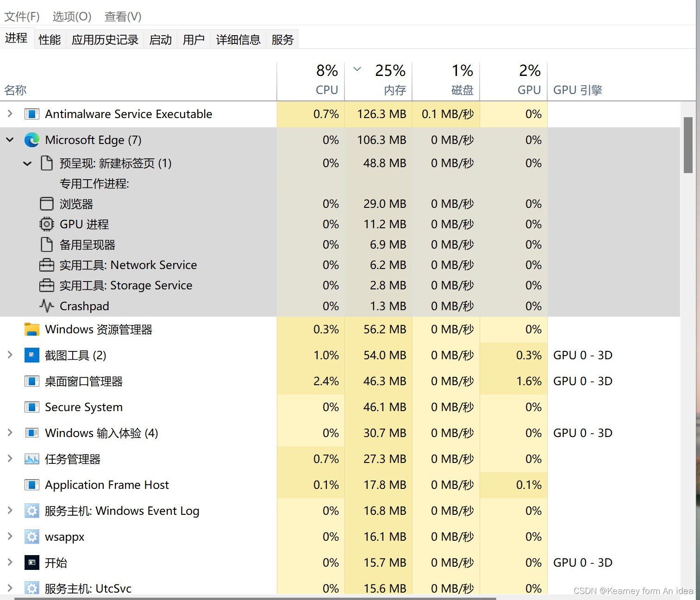The image size is (700, 600).
Task: Click the 桌面窗口管理器 process icon
Action: [31, 381]
